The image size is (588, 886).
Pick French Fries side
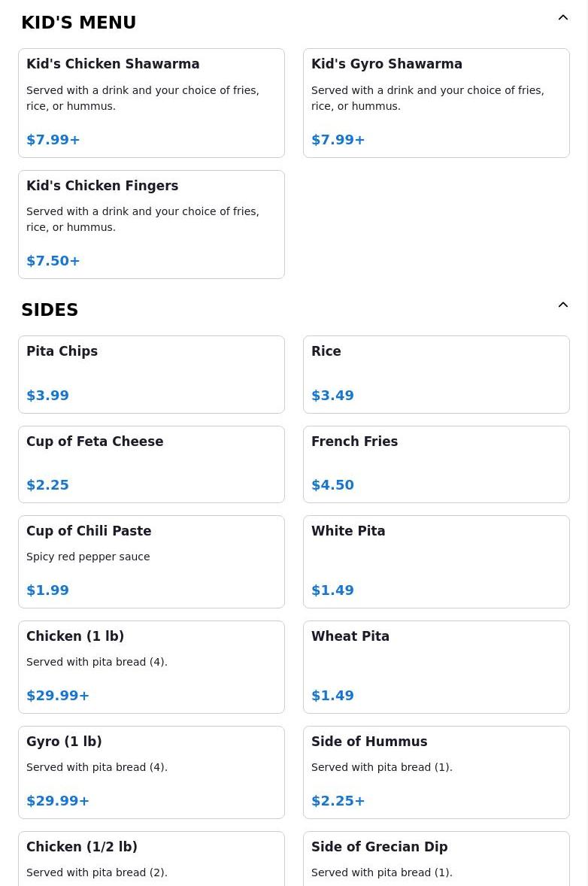coord(436,465)
